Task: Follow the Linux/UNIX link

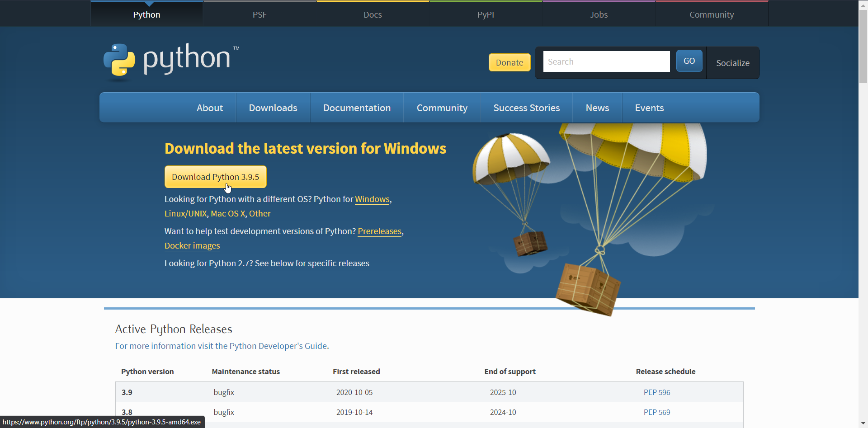Action: tap(186, 214)
